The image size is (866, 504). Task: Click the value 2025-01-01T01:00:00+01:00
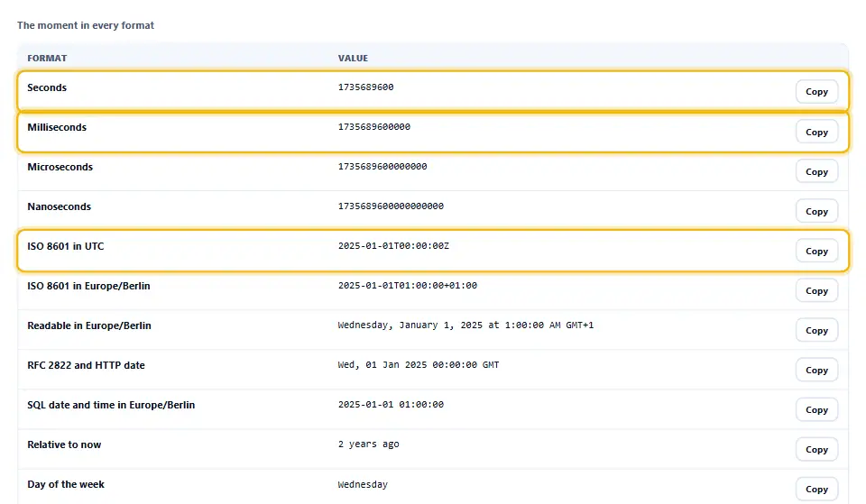[408, 286]
